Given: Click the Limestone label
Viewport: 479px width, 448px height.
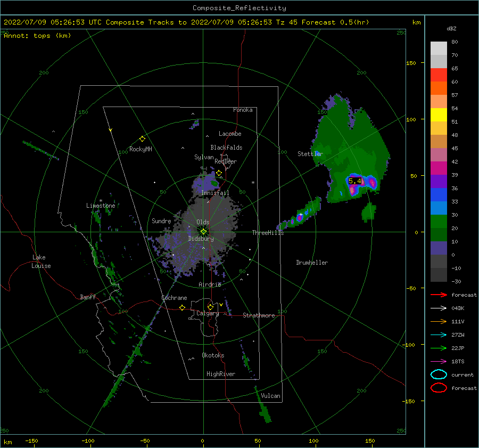Looking at the screenshot, I should coord(101,206).
